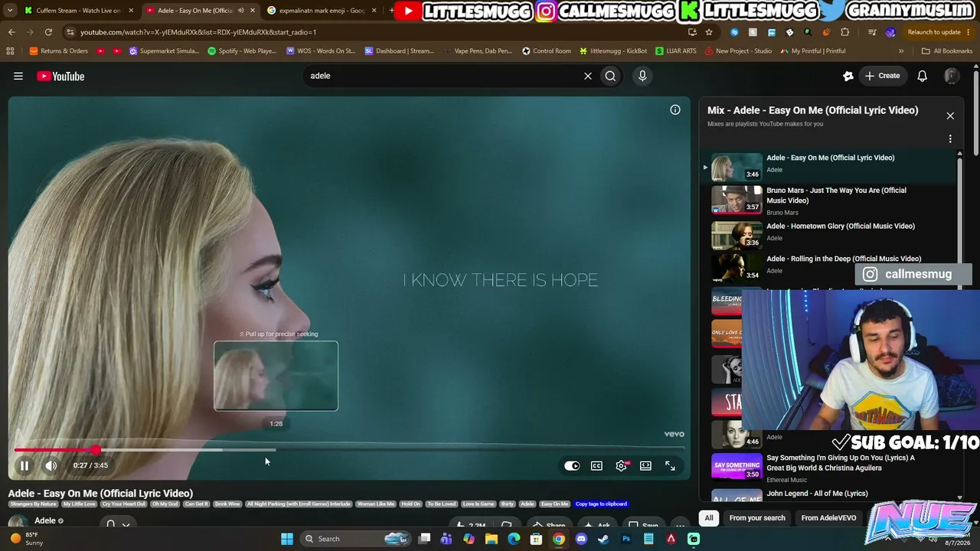Toggle the autoplay switch
Viewport: 980px width, 551px height.
pos(572,465)
